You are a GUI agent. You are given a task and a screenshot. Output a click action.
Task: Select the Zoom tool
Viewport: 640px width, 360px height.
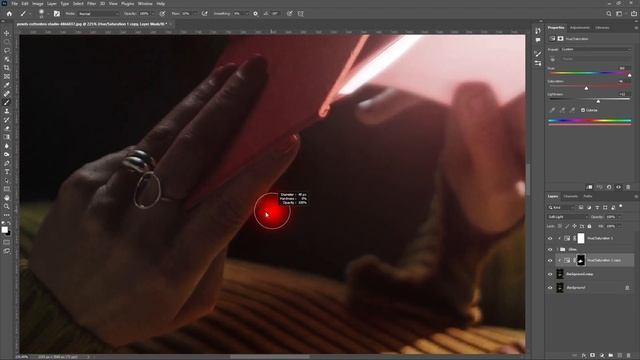[x=7, y=207]
